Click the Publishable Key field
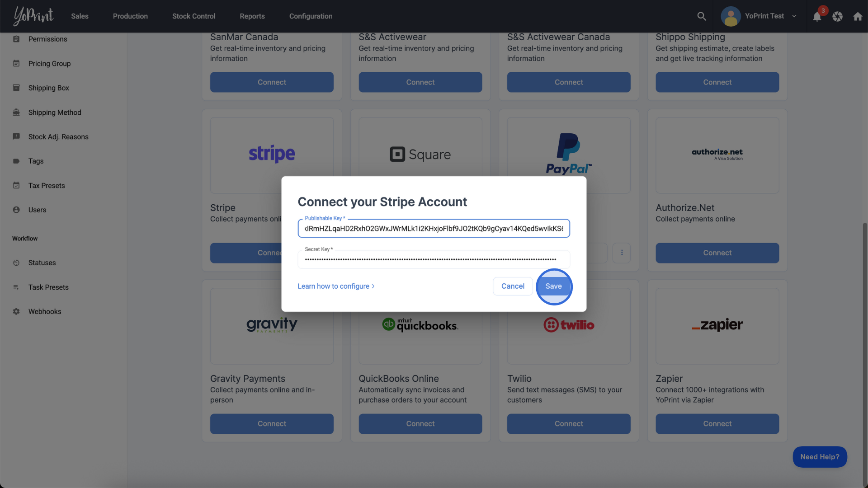868x488 pixels. (x=434, y=228)
